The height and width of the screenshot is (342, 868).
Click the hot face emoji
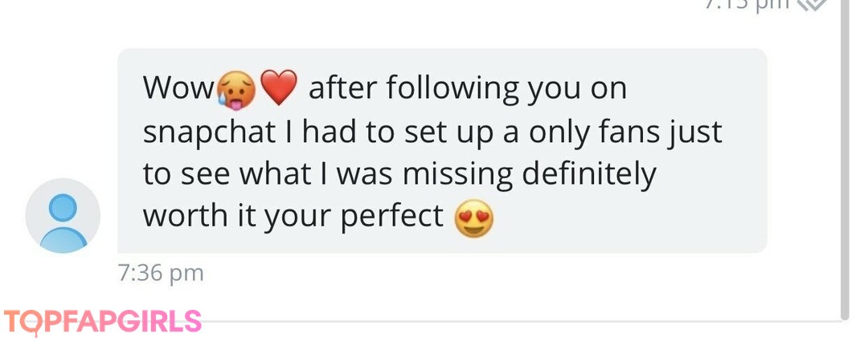235,88
